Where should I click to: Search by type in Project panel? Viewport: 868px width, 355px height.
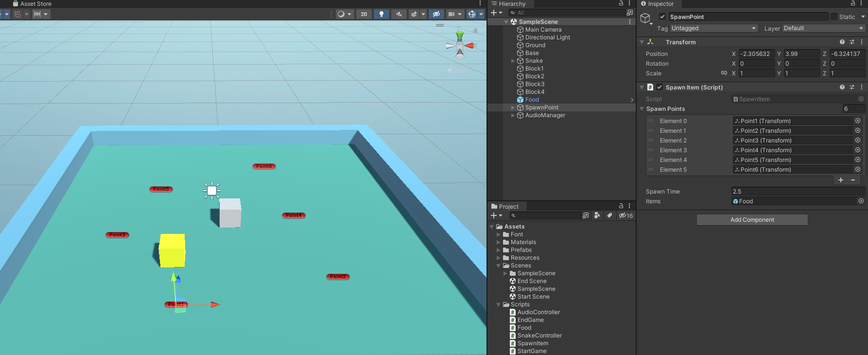click(x=598, y=215)
